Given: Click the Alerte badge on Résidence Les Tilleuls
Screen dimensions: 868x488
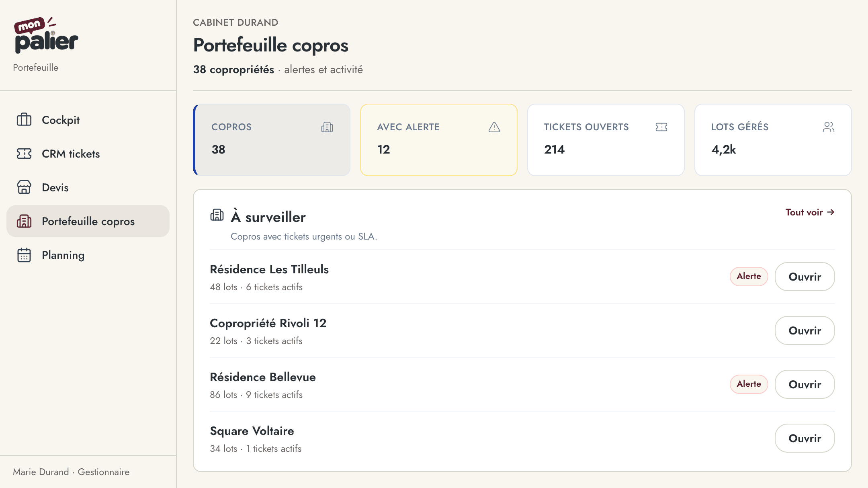Looking at the screenshot, I should click(x=749, y=277).
